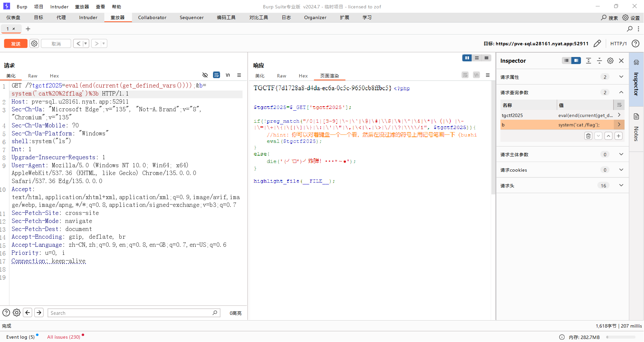This screenshot has height=342, width=644.
Task: Set Inspector to right-aligned layout
Action: tap(576, 61)
